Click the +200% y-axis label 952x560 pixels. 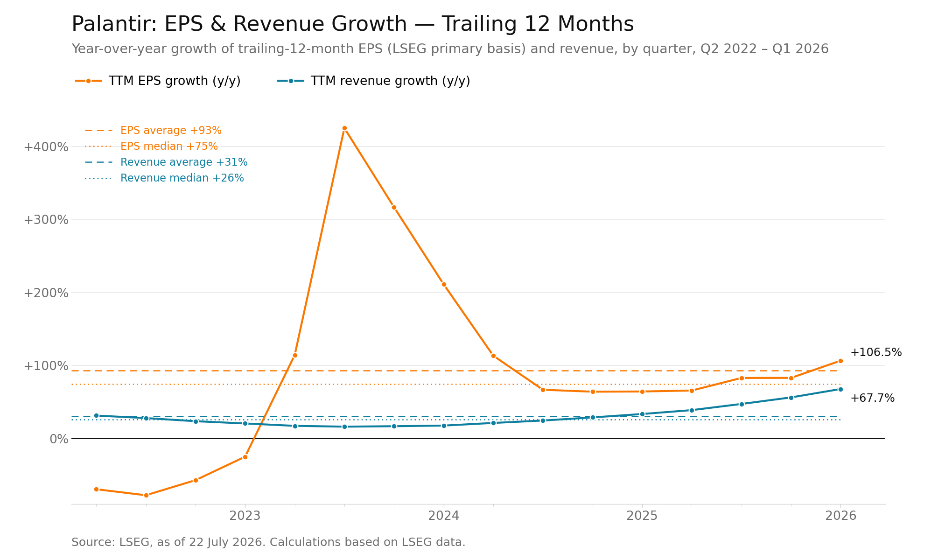tap(46, 293)
